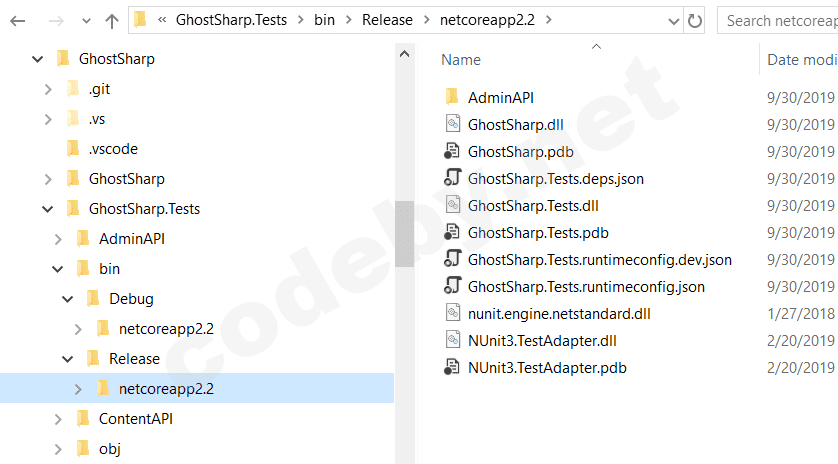Click the NUnit3.TestAdapter.pdb file icon
Screen dimensions: 838x464
coord(452,367)
